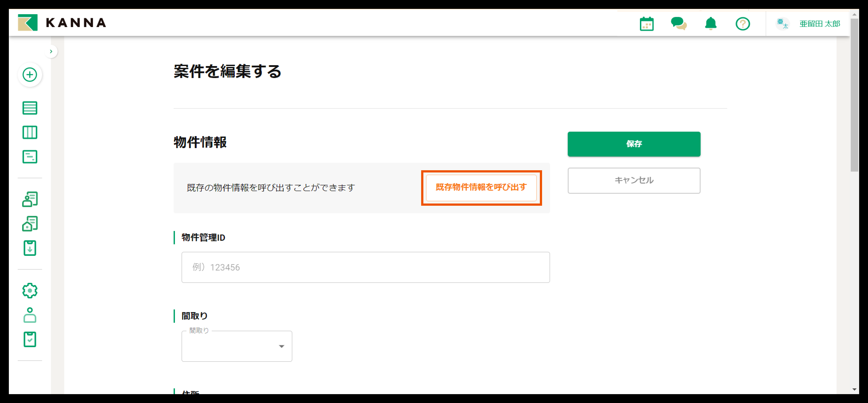868x403 pixels.
Task: Click the 物件管理ID input field
Action: click(365, 267)
